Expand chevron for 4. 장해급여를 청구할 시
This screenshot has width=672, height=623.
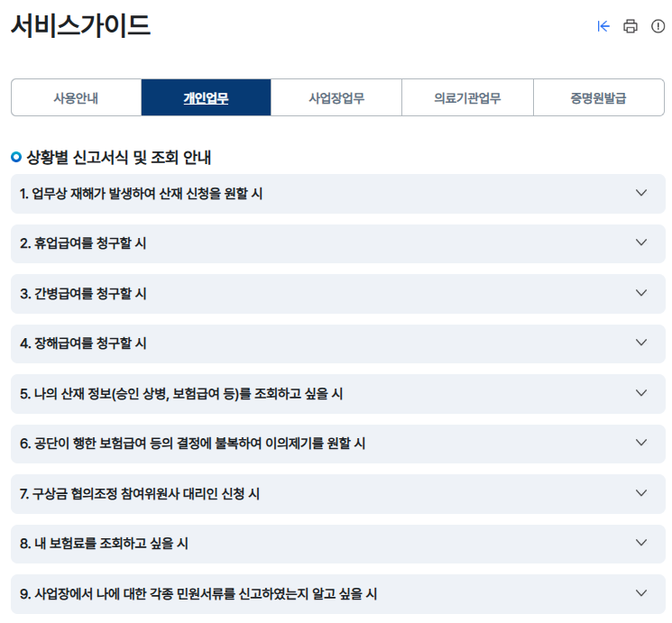pyautogui.click(x=641, y=343)
